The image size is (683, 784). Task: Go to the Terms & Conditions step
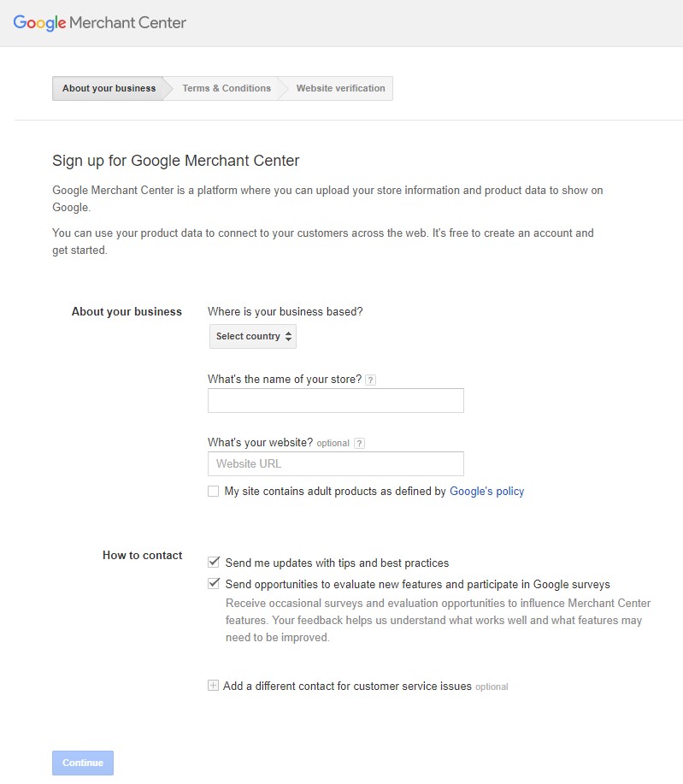[227, 88]
